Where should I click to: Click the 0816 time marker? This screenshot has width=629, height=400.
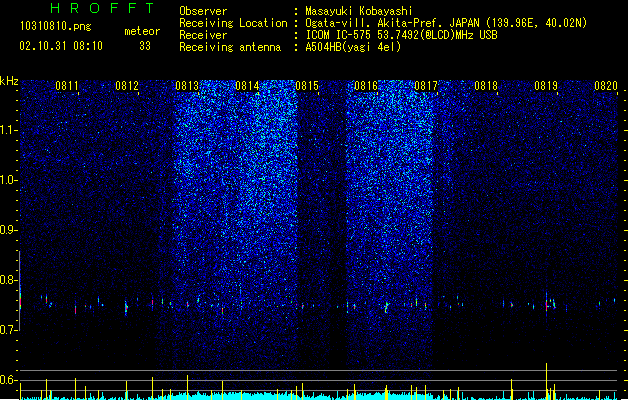366,86
